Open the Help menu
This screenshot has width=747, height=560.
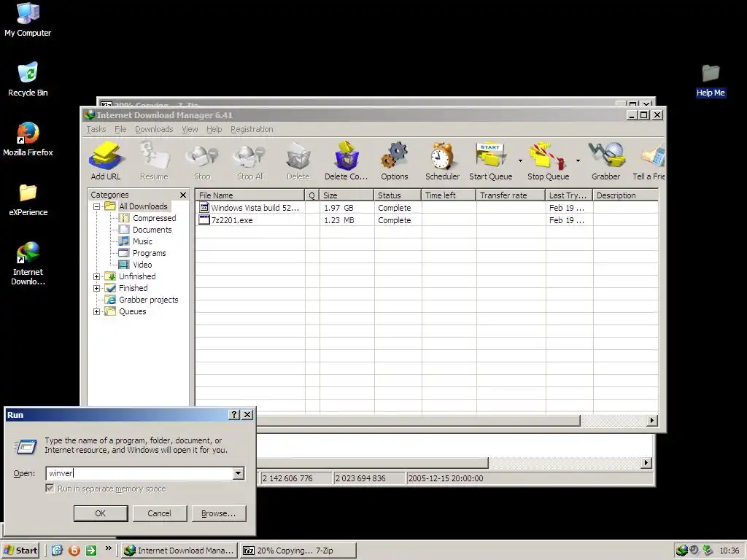(x=214, y=129)
